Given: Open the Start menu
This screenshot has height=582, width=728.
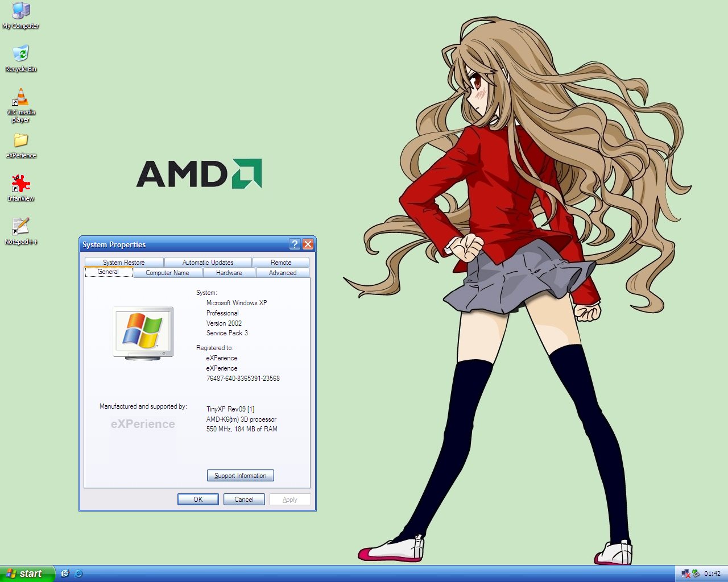Looking at the screenshot, I should click(x=27, y=573).
